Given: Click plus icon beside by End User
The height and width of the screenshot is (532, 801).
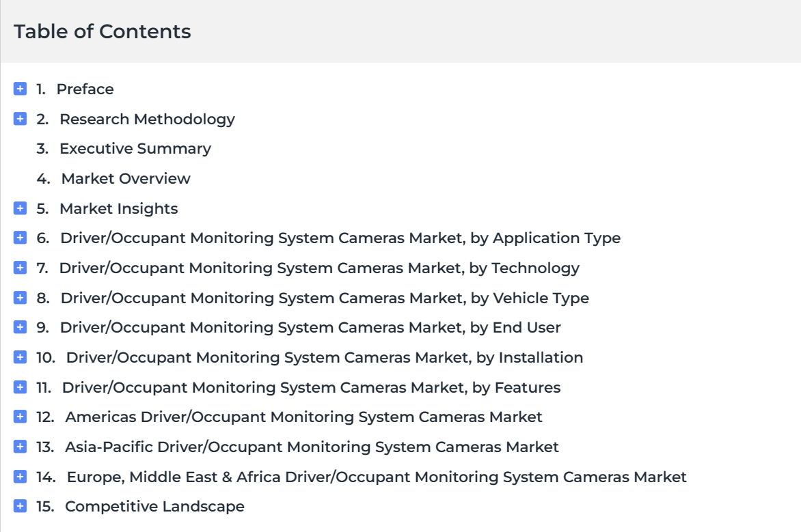Looking at the screenshot, I should [x=20, y=327].
